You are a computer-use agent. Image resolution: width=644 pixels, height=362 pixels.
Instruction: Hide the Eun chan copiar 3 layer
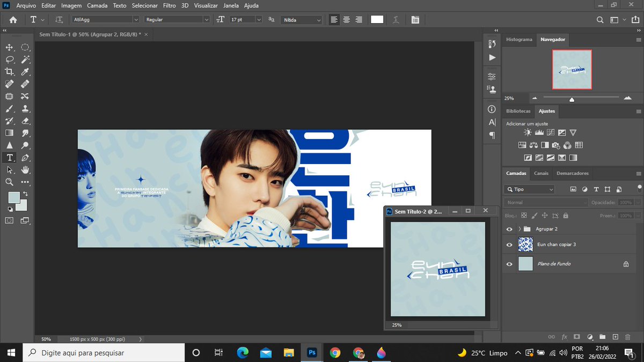[509, 245]
